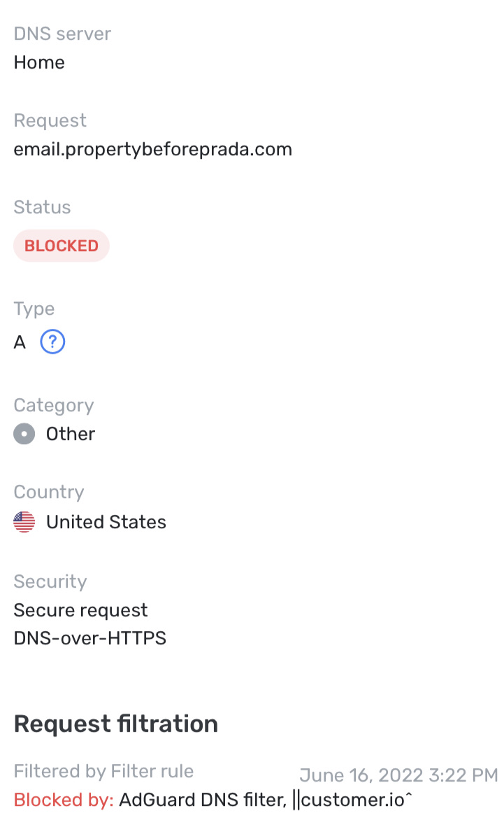Click the blue question mark next to A

pyautogui.click(x=51, y=341)
